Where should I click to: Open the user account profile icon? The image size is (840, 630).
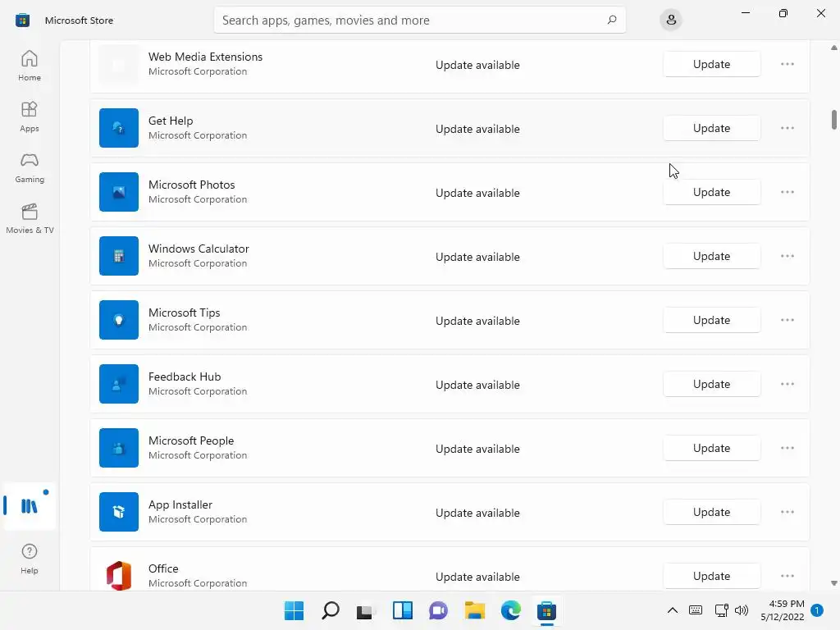pos(671,20)
